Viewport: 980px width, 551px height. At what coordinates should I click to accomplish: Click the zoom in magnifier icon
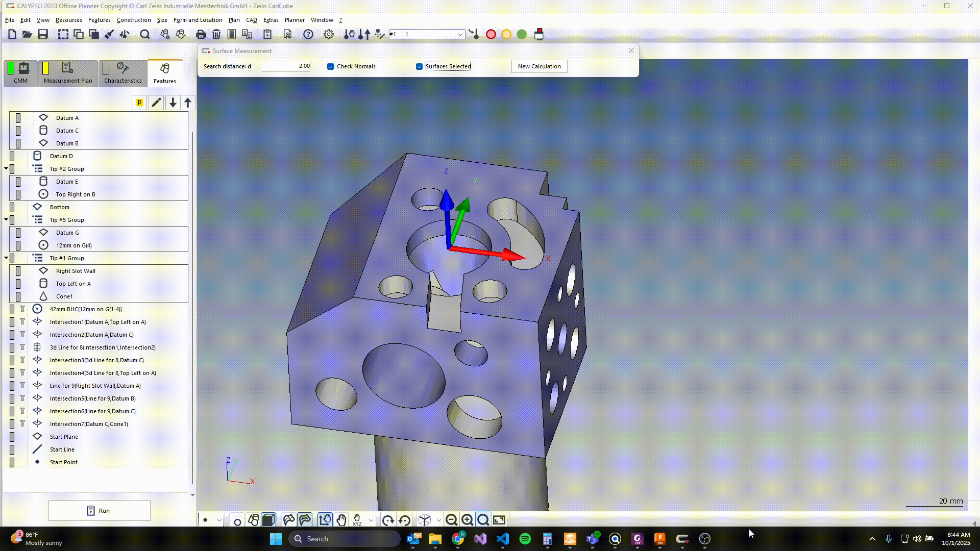[x=467, y=520]
